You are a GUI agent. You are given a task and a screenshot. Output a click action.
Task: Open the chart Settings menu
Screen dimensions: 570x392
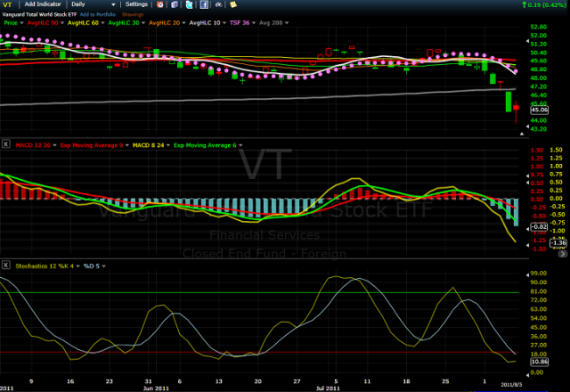click(136, 4)
